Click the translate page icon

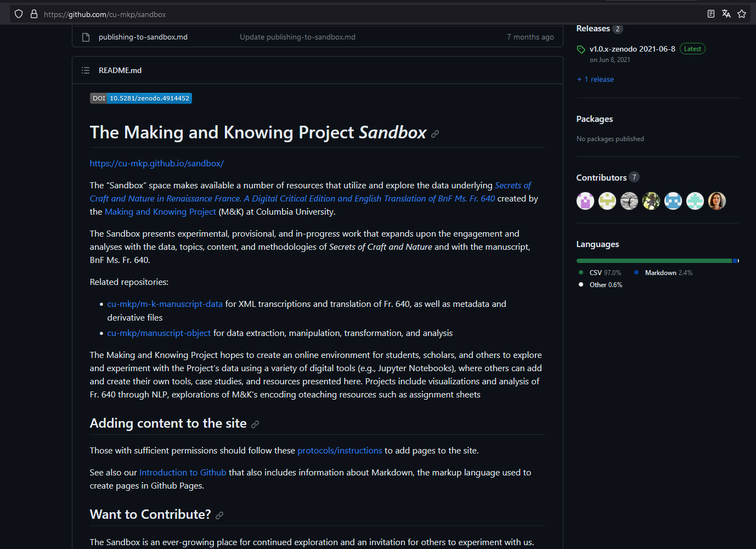[x=726, y=14]
